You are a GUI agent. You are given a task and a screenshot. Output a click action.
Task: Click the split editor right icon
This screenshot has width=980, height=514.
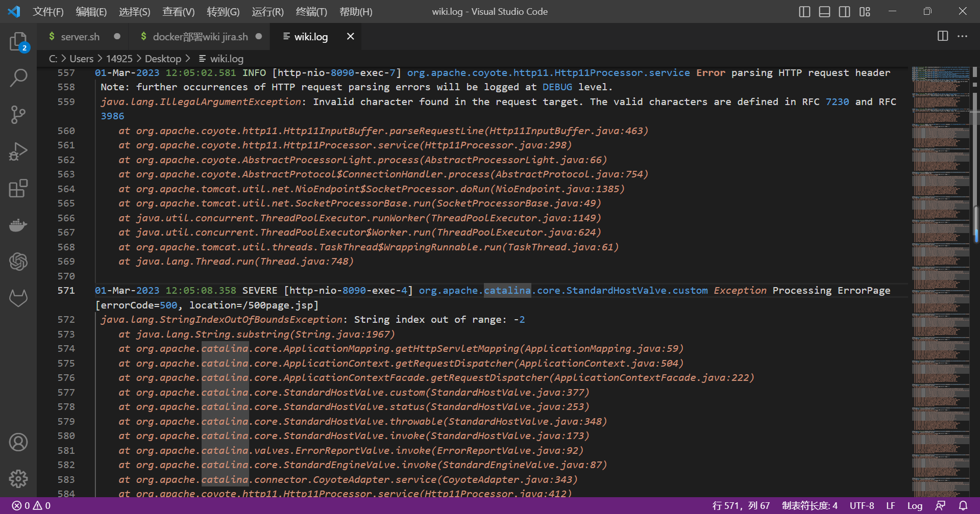[x=943, y=36]
